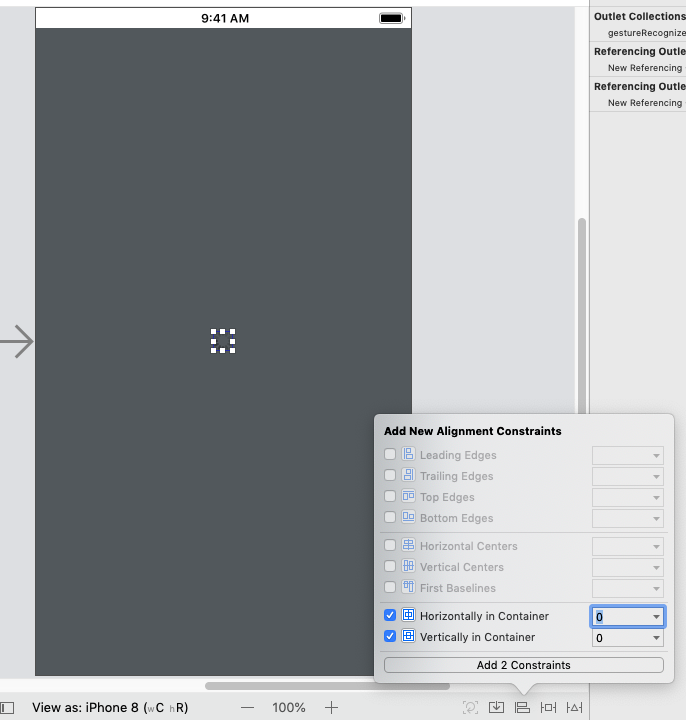This screenshot has width=686, height=720.
Task: Uncheck Horizontally in Container checkbox
Action: 390,616
